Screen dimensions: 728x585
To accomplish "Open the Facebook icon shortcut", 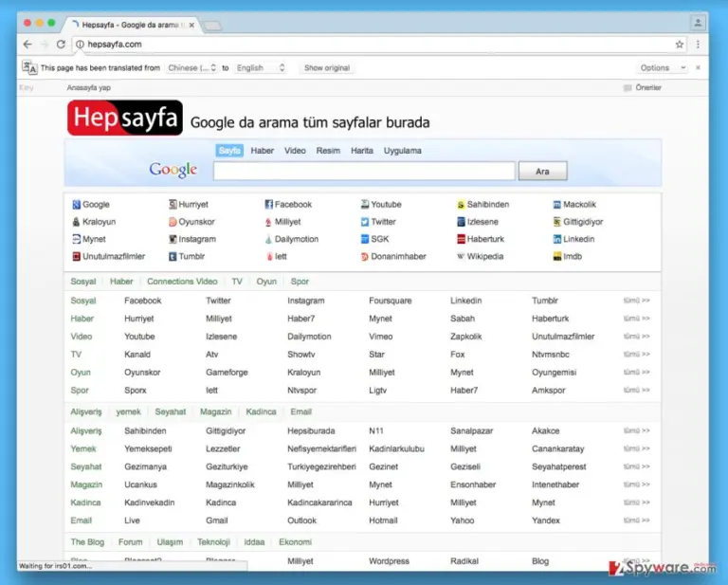I will 268,204.
